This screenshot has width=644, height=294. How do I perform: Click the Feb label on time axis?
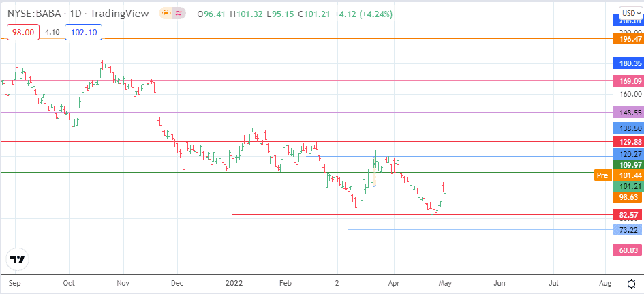(x=285, y=283)
